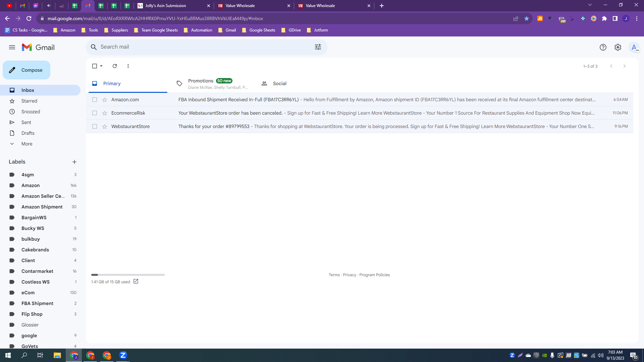Switch to the Social tab
Image resolution: width=644 pixels, height=362 pixels.
pyautogui.click(x=297, y=83)
